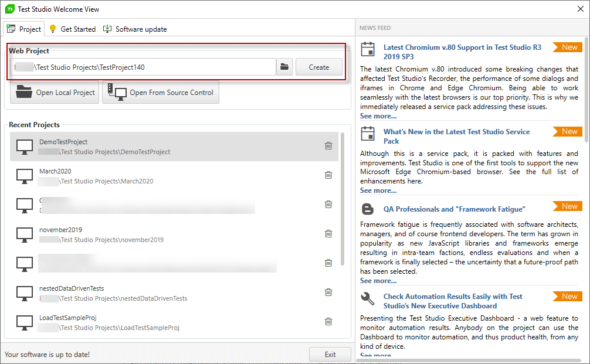Click the New badge on Chromium article

coord(568,47)
